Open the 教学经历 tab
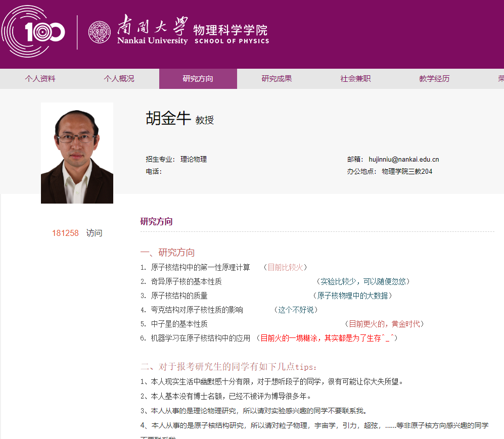This screenshot has width=504, height=439. 434,79
